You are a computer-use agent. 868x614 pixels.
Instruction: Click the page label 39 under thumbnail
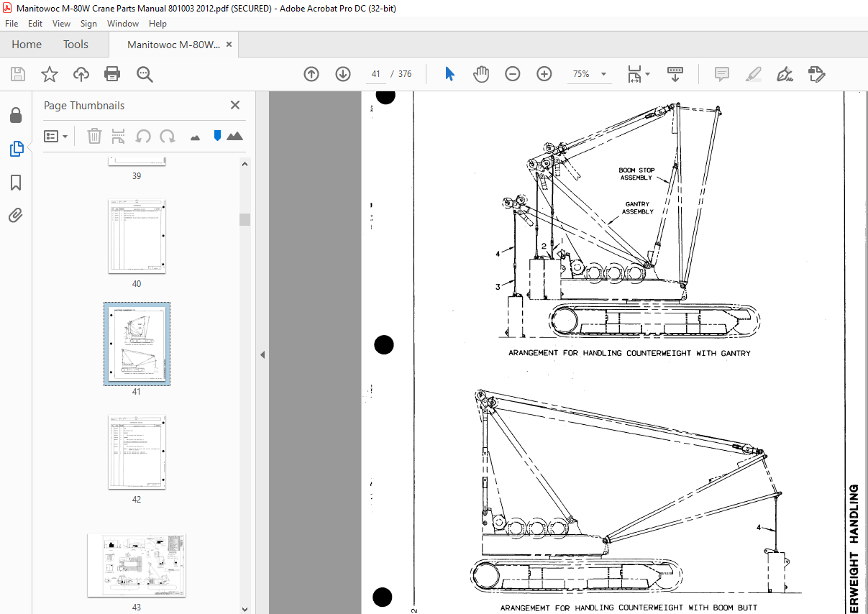point(137,176)
